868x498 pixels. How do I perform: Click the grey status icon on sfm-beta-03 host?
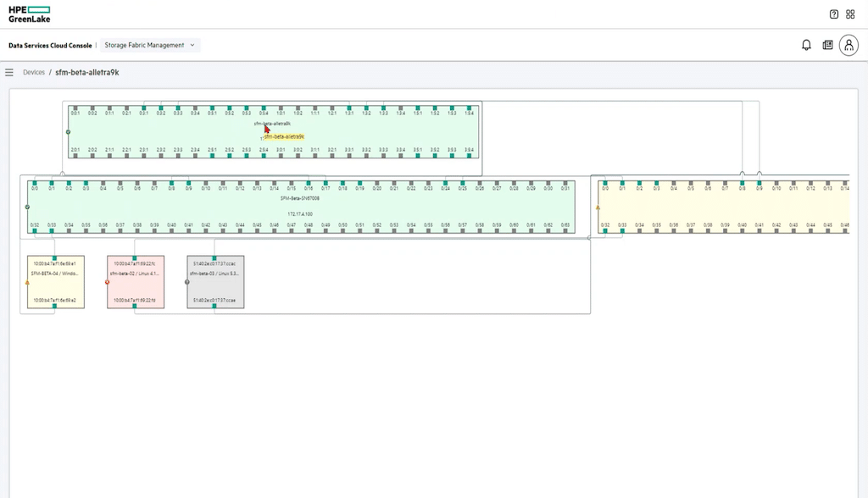[x=187, y=282]
